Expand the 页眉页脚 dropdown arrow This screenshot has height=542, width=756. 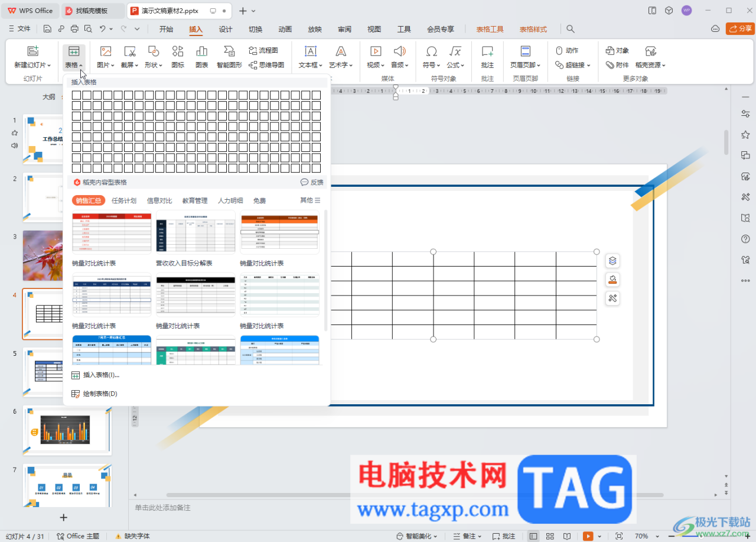[538, 66]
